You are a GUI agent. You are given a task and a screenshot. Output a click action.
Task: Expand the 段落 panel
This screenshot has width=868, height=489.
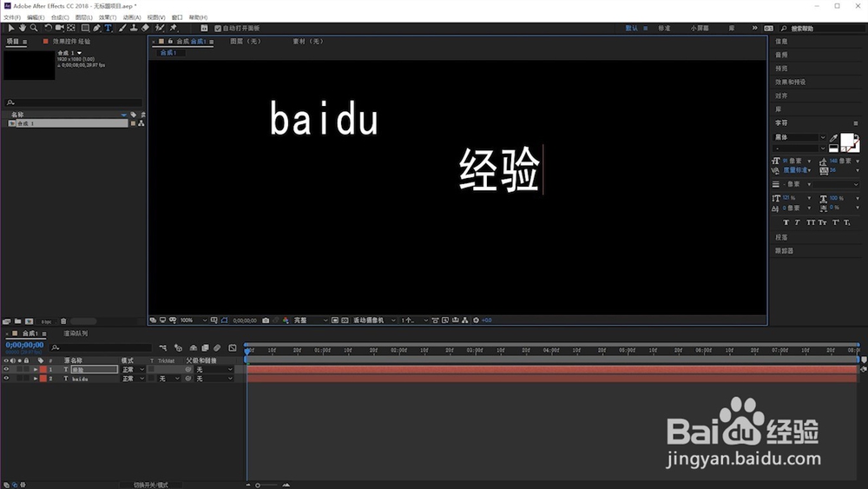(781, 237)
